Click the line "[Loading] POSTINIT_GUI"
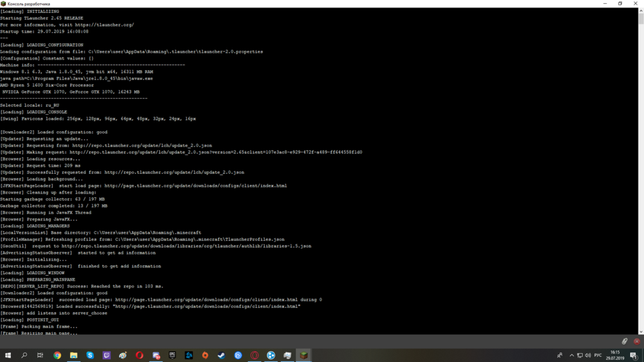The image size is (644, 362). pos(30,319)
